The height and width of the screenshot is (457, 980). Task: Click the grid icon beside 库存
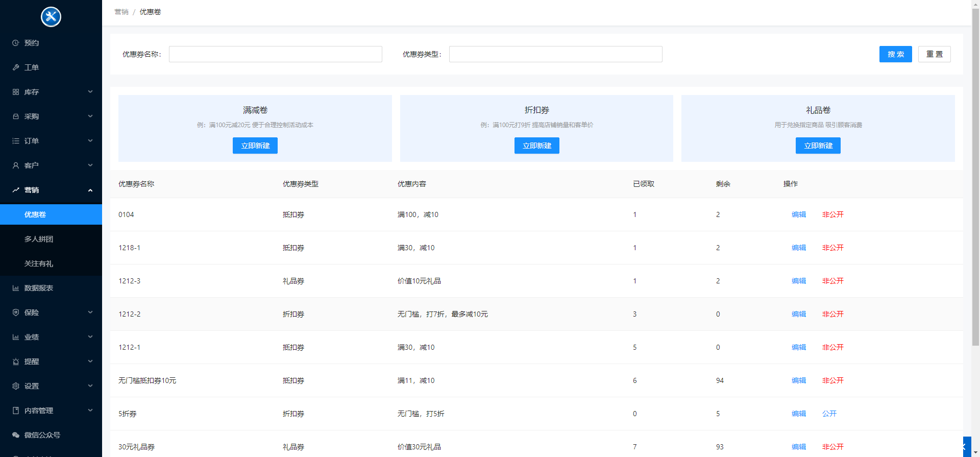pos(16,92)
